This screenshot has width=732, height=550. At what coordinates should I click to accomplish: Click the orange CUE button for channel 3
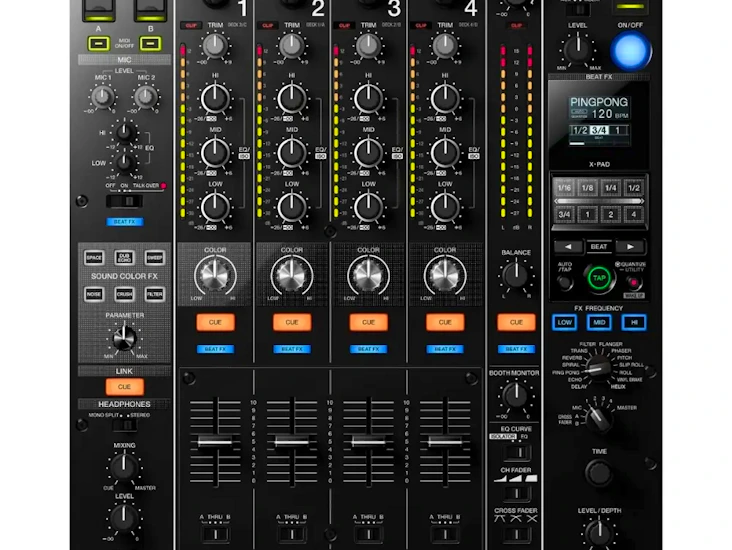[368, 322]
